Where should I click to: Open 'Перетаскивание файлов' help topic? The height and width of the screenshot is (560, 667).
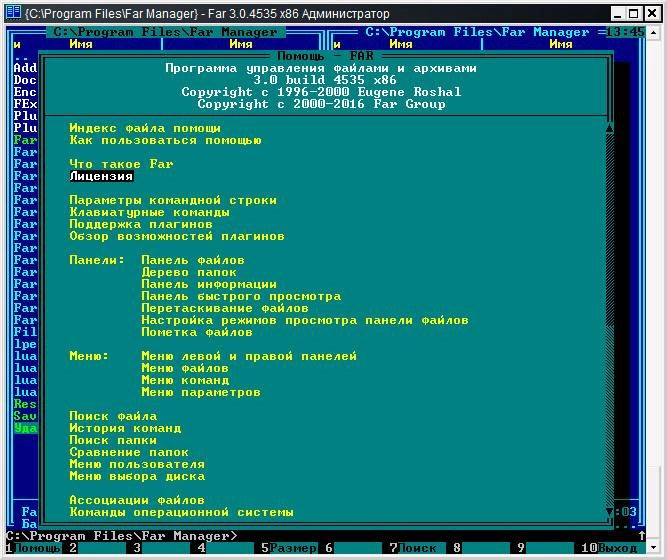tap(225, 308)
